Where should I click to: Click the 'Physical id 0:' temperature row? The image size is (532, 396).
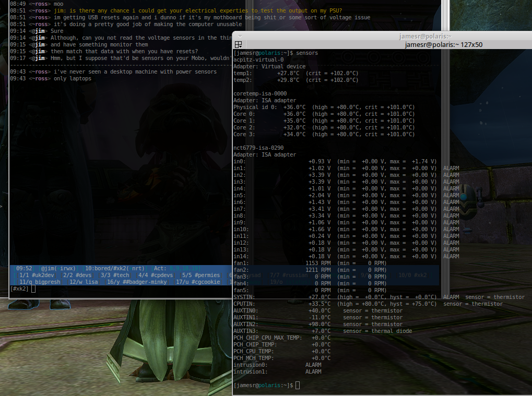[x=324, y=107]
